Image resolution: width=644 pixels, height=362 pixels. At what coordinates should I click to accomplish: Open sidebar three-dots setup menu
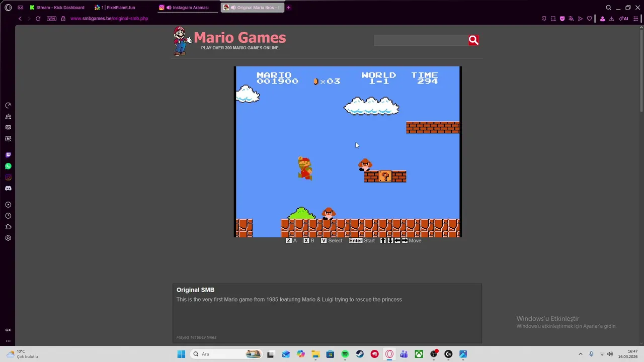8,341
